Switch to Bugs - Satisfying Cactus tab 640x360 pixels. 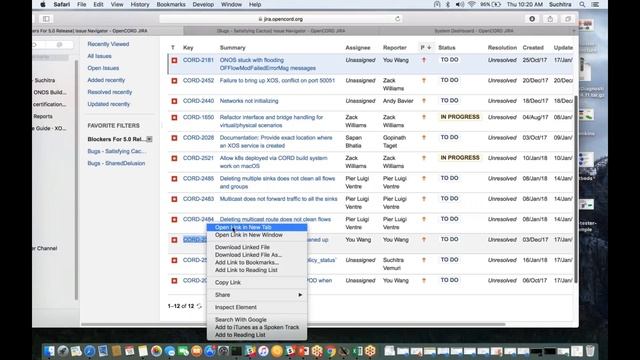click(x=282, y=31)
